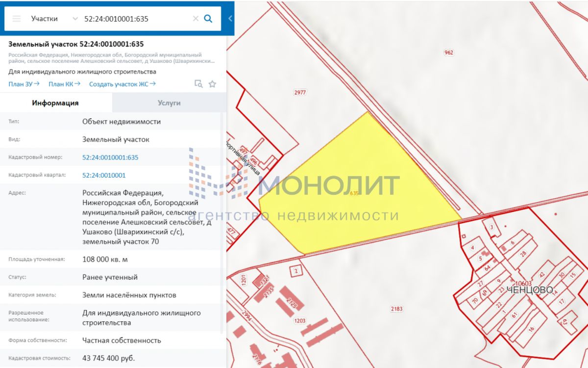
Task: Click the info panel vertical scrollbar
Action: [222, 224]
